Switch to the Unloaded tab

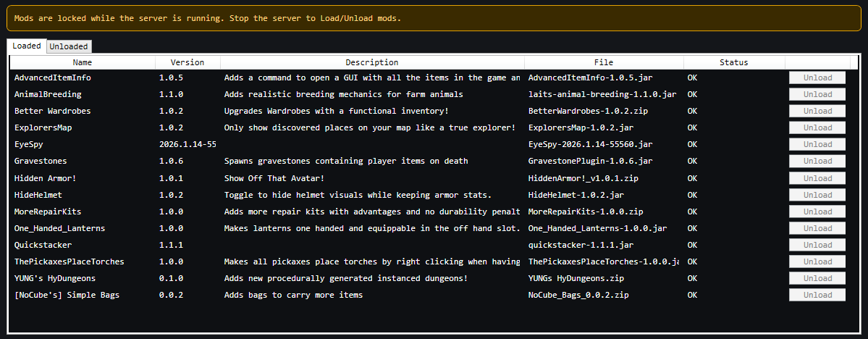(69, 46)
